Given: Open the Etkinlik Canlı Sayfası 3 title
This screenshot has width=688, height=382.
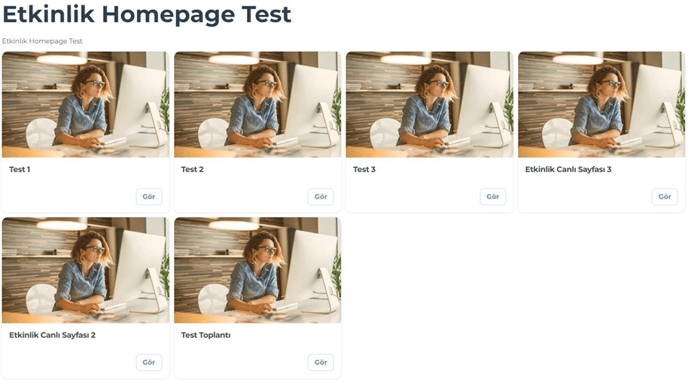Looking at the screenshot, I should click(568, 169).
